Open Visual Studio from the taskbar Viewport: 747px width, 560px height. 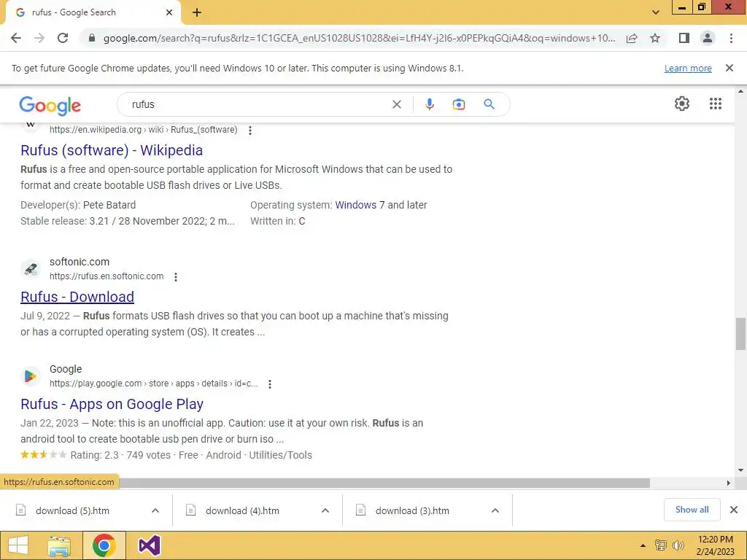(x=149, y=545)
